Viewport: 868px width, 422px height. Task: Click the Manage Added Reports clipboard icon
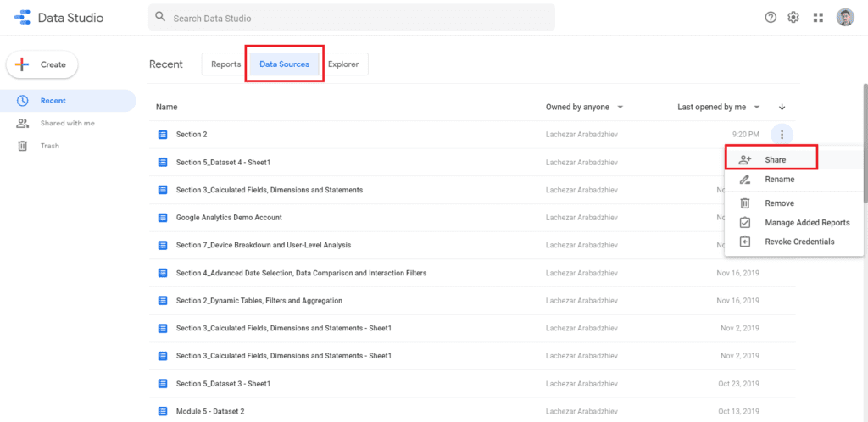pyautogui.click(x=745, y=222)
